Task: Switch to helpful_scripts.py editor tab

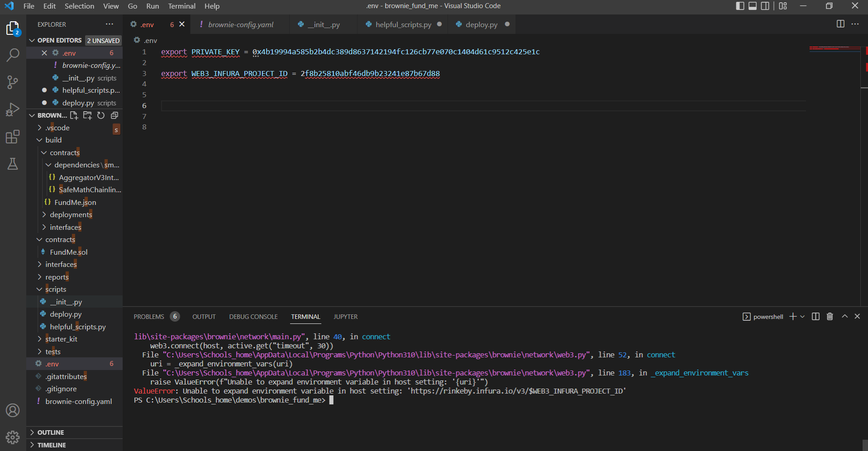Action: coord(403,24)
